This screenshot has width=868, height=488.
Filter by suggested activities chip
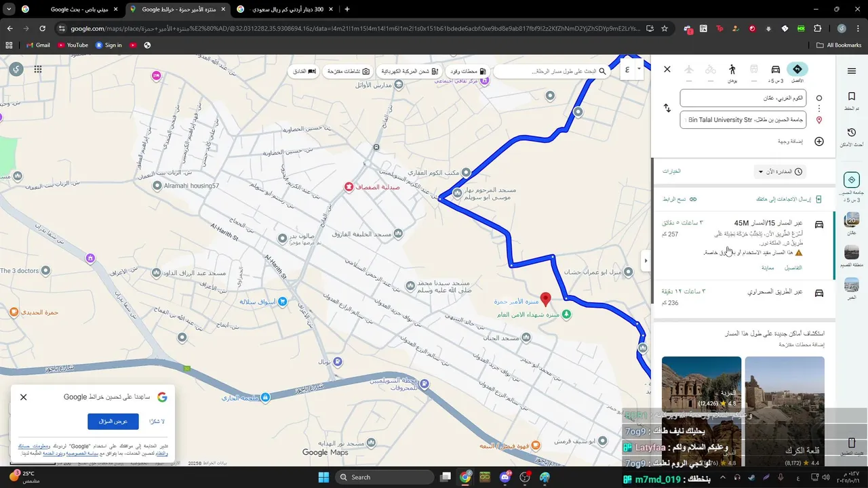[348, 71]
